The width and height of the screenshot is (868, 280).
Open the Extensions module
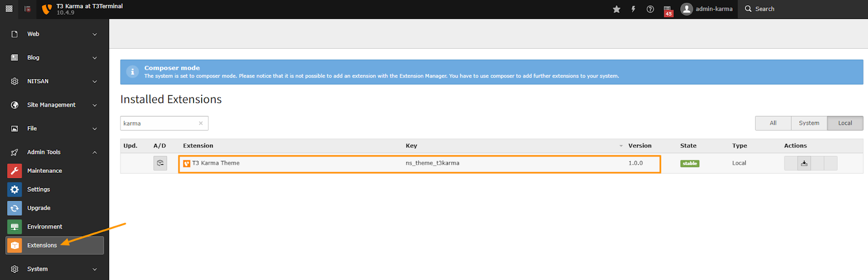(55, 245)
